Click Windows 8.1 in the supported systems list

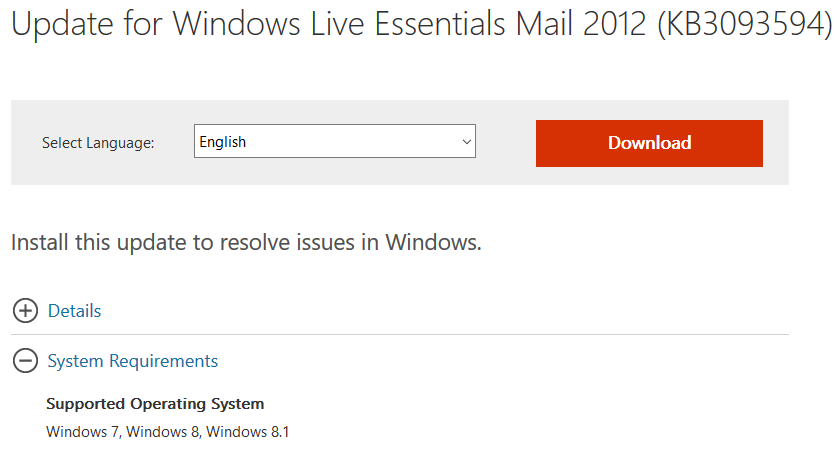click(x=248, y=431)
